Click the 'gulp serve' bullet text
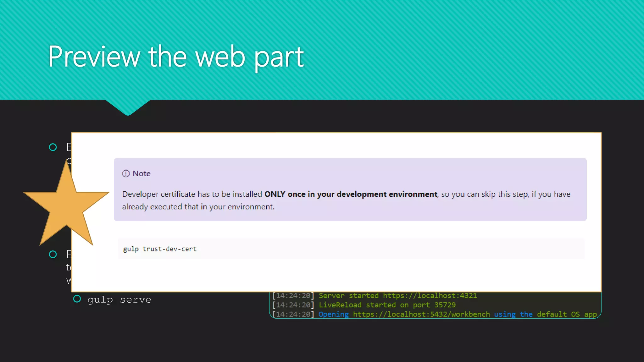The image size is (644, 362). click(x=119, y=300)
